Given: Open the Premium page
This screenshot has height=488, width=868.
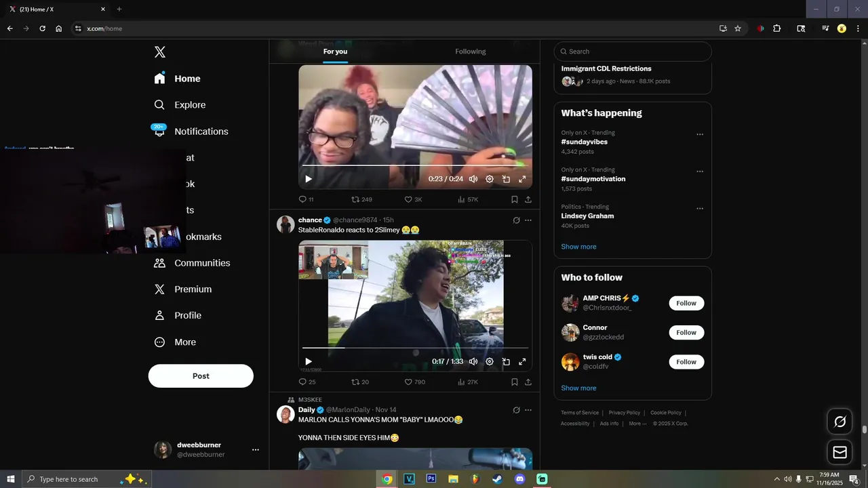Looking at the screenshot, I should 183,289.
